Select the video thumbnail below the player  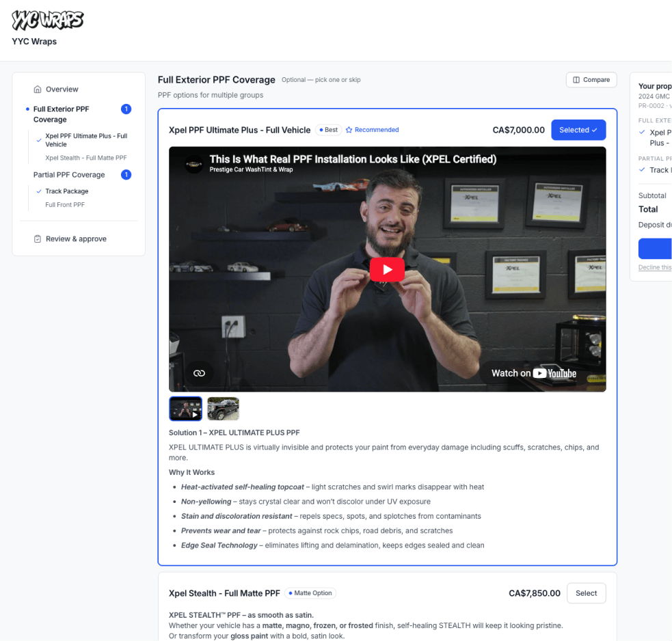(x=185, y=409)
